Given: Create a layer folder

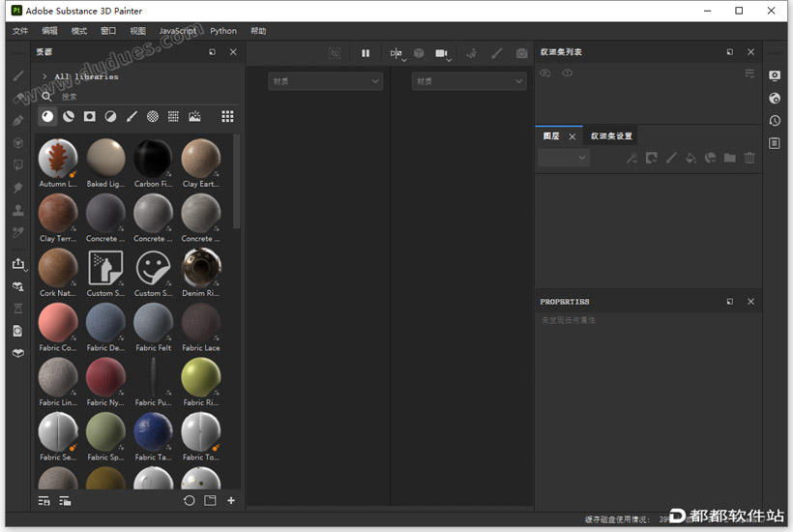Looking at the screenshot, I should 730,159.
